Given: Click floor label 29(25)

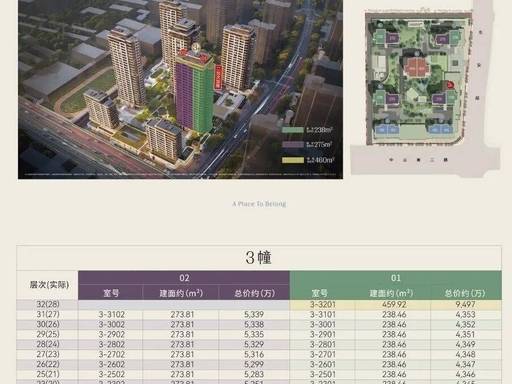Looking at the screenshot, I should pyautogui.click(x=48, y=334).
